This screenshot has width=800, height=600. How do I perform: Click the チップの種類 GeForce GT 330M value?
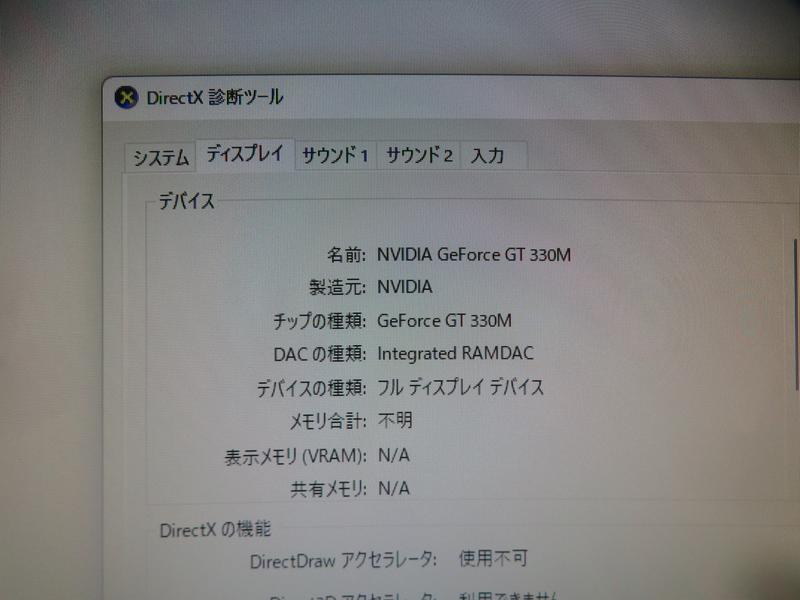coord(444,320)
